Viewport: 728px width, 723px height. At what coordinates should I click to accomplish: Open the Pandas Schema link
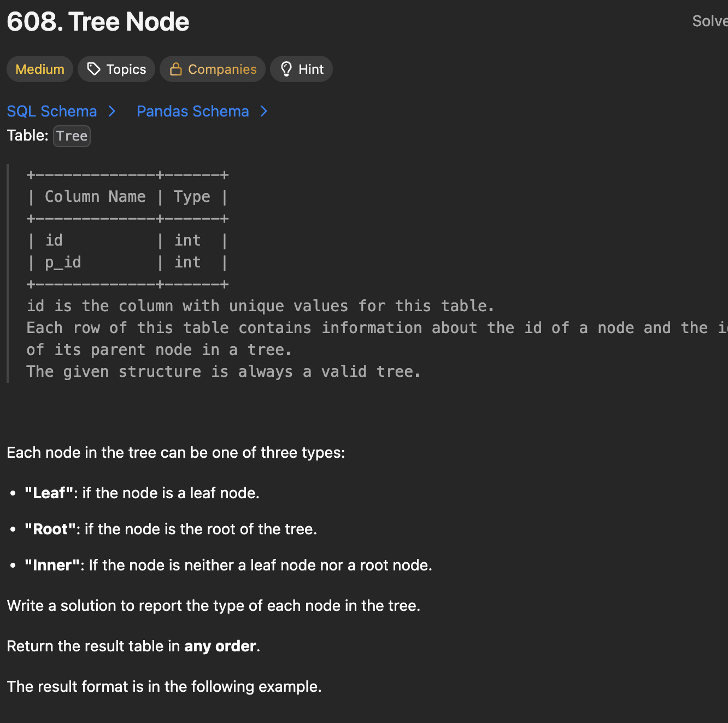(192, 112)
